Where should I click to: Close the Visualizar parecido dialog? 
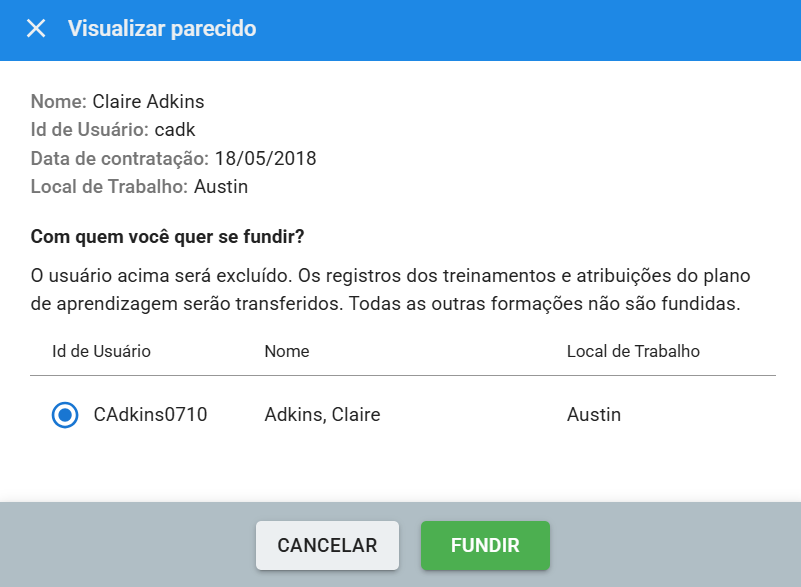36,29
